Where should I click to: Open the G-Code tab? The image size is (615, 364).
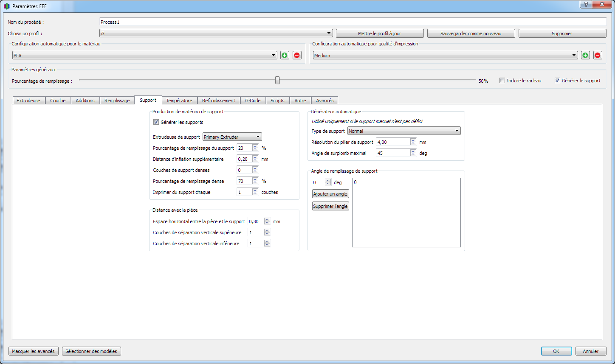pos(253,101)
